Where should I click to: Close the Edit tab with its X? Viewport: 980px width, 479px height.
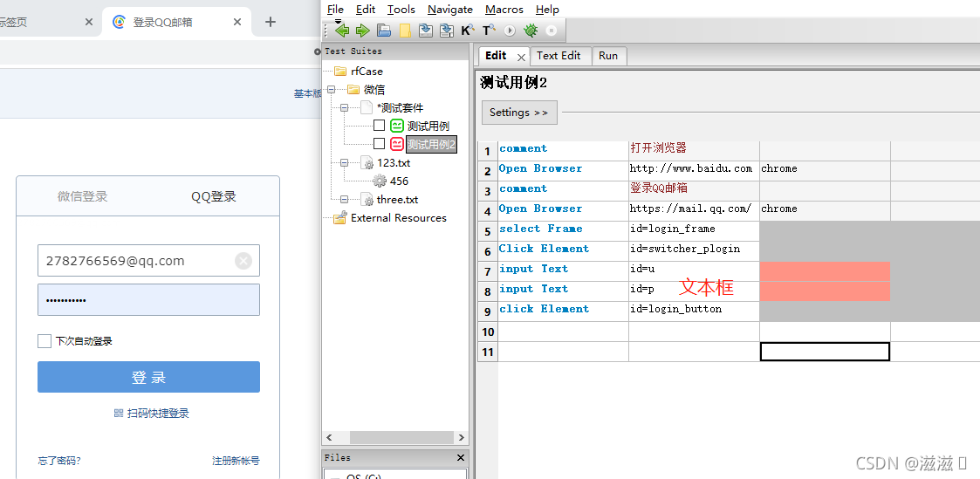tap(521, 57)
